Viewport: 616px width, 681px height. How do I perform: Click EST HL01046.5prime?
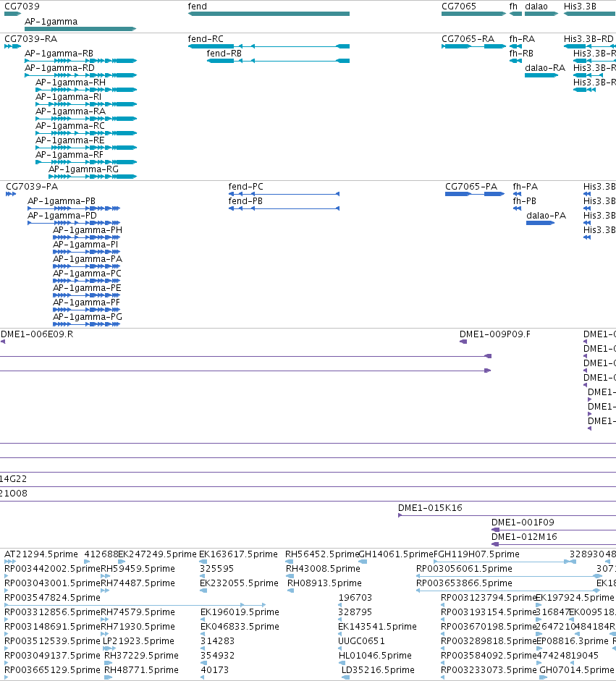click(x=342, y=663)
